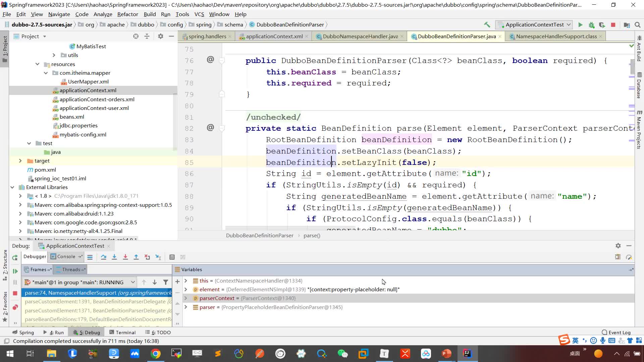Click the override marker on line 82
This screenshot has width=644, height=362.
pyautogui.click(x=210, y=127)
